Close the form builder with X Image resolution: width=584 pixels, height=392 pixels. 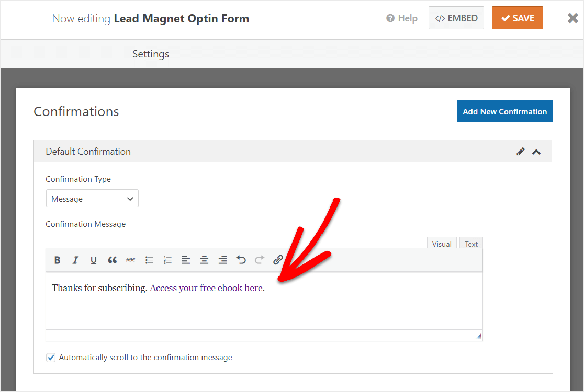coord(572,18)
